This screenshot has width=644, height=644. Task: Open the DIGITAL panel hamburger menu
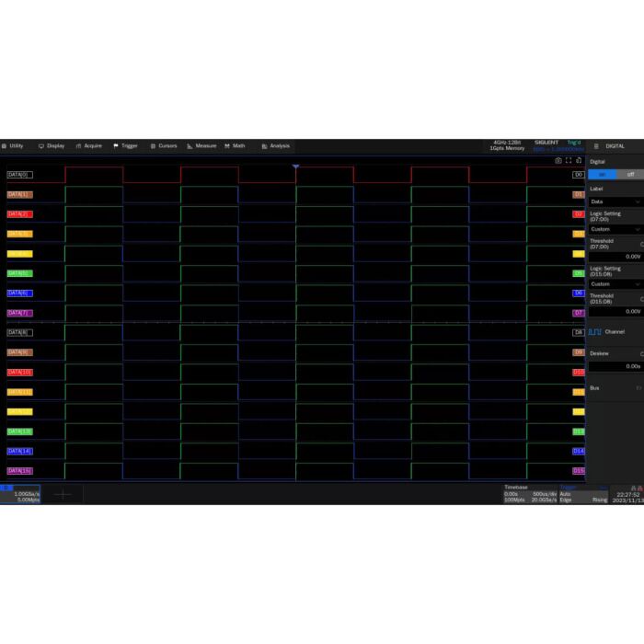[595, 146]
